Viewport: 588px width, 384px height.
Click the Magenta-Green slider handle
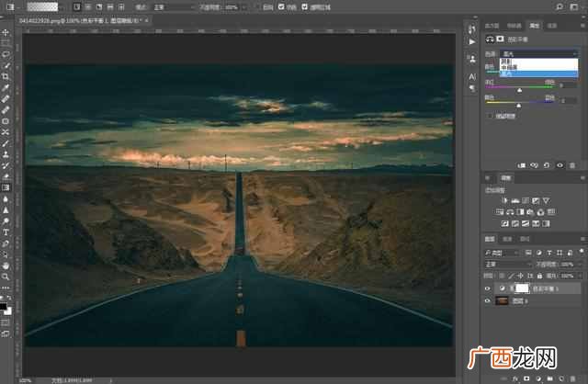tap(519, 90)
